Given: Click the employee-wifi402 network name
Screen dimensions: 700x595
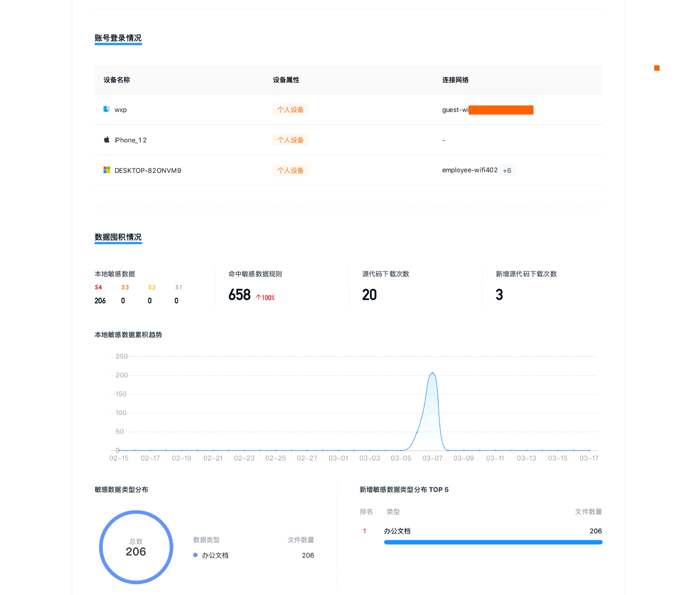Looking at the screenshot, I should click(469, 170).
